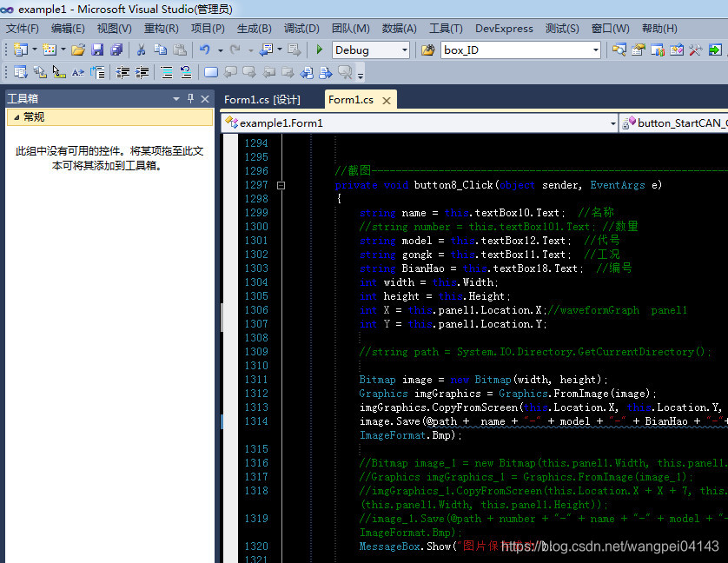The height and width of the screenshot is (563, 728).
Task: Click the Navigate Backward icon
Action: tap(267, 50)
